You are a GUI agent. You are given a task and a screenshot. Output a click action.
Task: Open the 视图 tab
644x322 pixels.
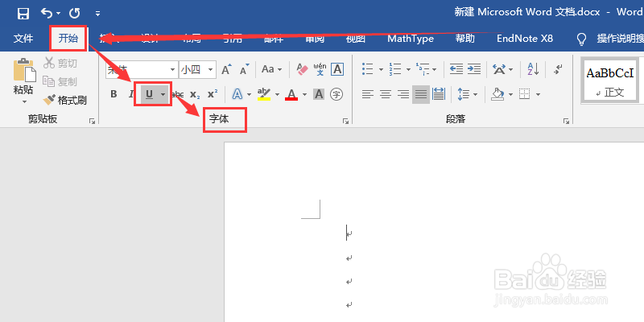(355, 39)
